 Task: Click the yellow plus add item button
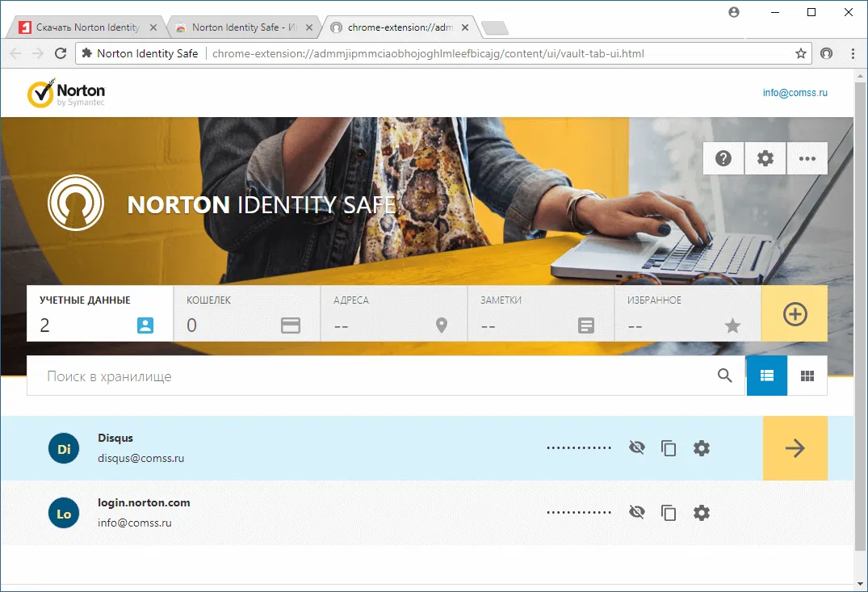[795, 314]
